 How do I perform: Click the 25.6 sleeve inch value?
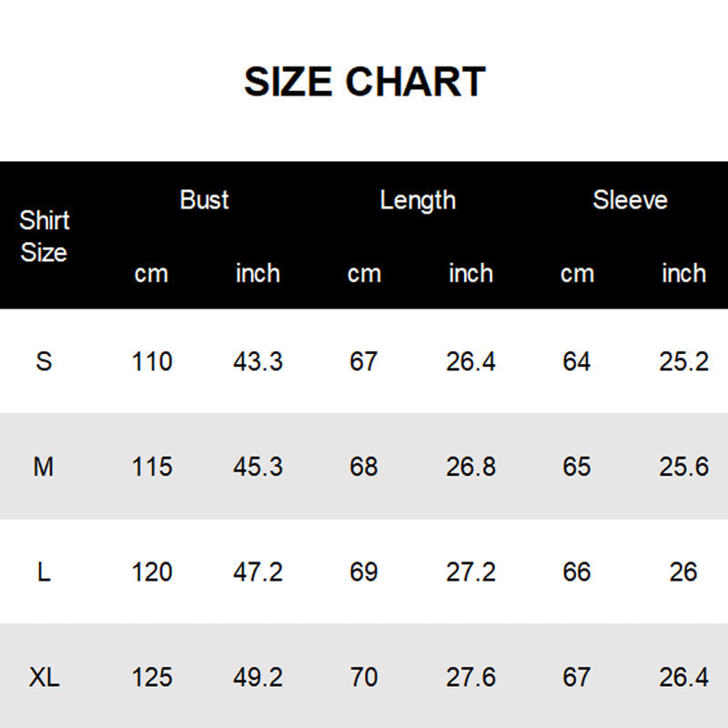pos(683,467)
